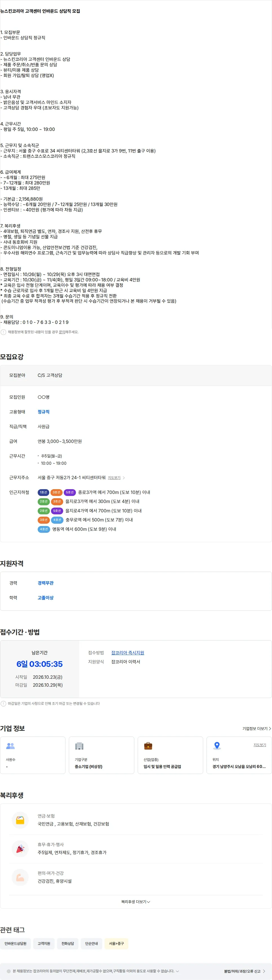
Task: Click the 5호선 badge on 을지로4가역 row
Action: pyautogui.click(x=57, y=510)
